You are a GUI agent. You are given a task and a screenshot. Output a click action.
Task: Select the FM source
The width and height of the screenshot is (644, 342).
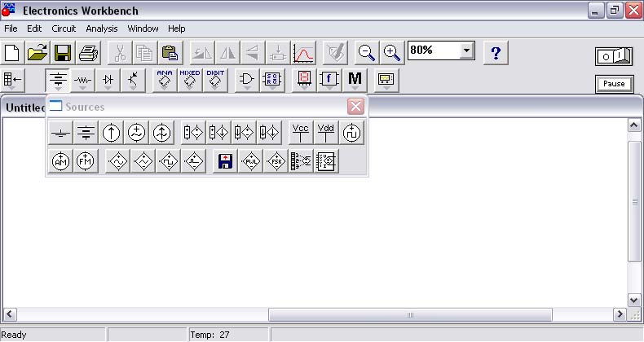click(x=86, y=161)
